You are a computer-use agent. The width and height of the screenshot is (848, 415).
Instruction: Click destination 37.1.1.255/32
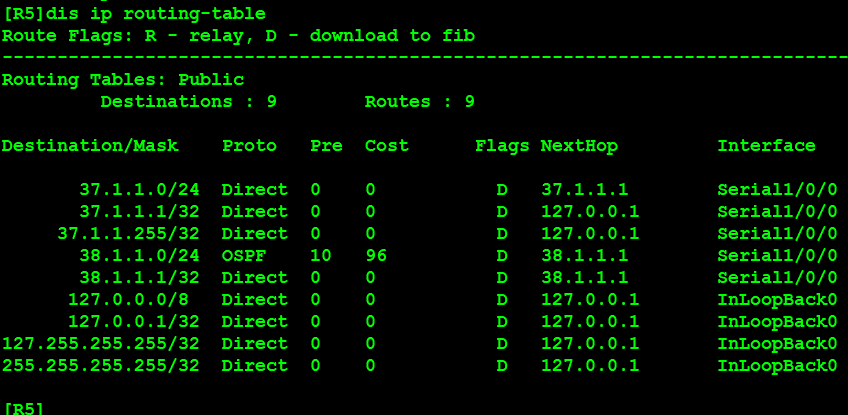pos(129,234)
